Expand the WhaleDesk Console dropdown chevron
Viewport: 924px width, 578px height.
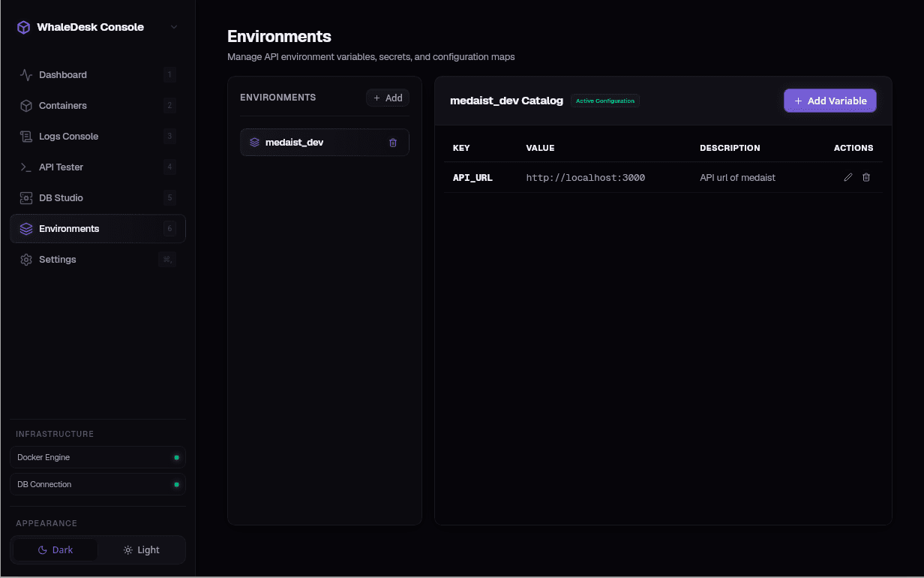pyautogui.click(x=174, y=27)
